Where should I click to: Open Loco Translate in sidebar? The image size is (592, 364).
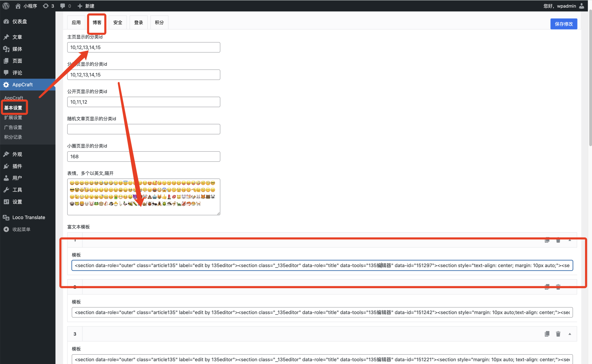pyautogui.click(x=28, y=217)
